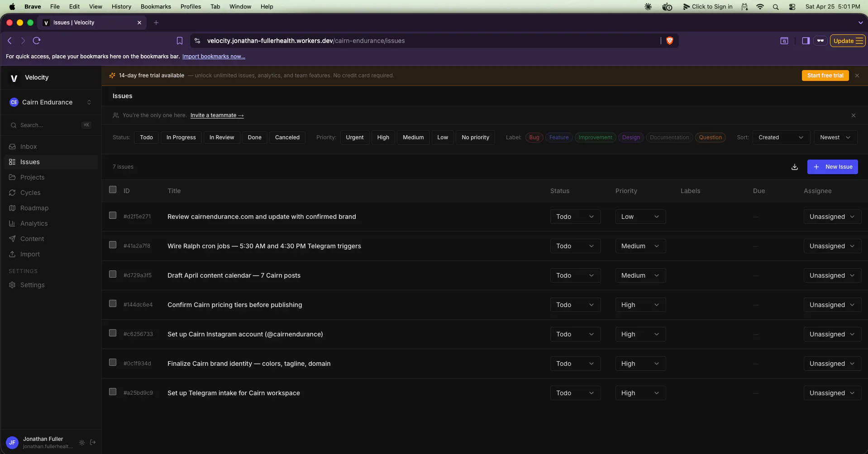
Task: Open the Cairn Endurance workspace switcher
Action: pyautogui.click(x=51, y=102)
